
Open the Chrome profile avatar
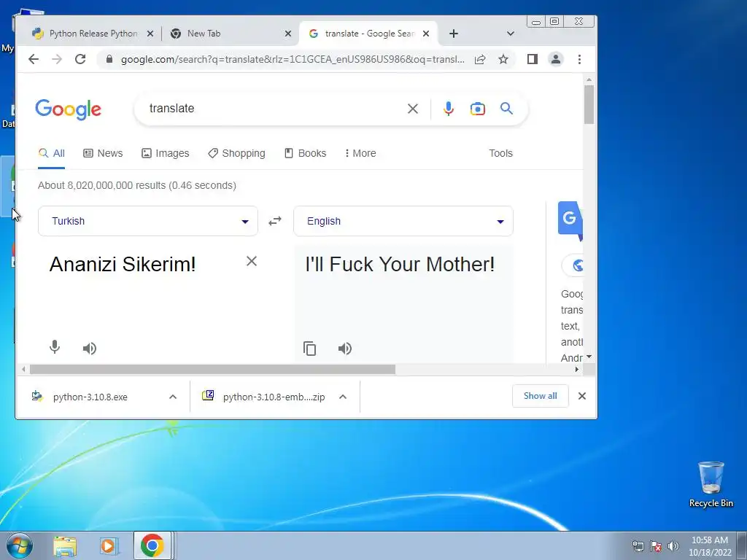555,59
